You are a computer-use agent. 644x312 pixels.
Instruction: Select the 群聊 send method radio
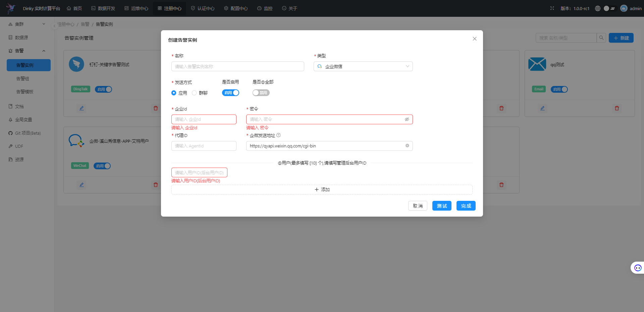click(x=194, y=93)
